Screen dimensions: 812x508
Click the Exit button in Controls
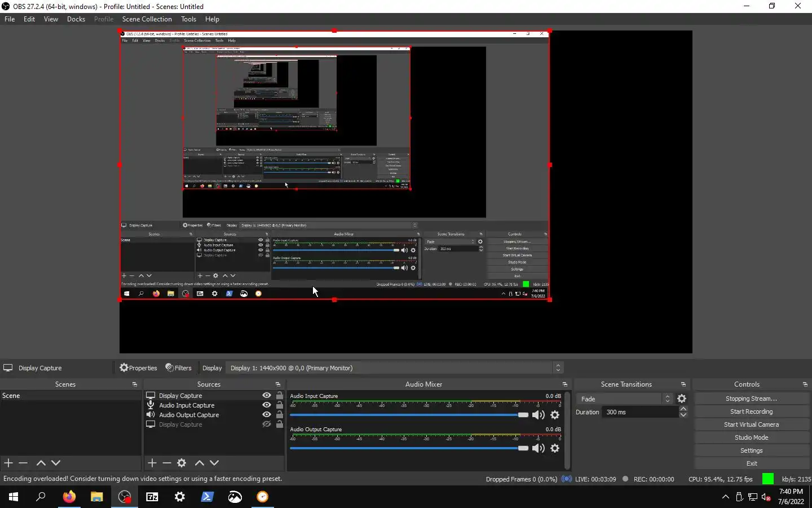click(752, 463)
